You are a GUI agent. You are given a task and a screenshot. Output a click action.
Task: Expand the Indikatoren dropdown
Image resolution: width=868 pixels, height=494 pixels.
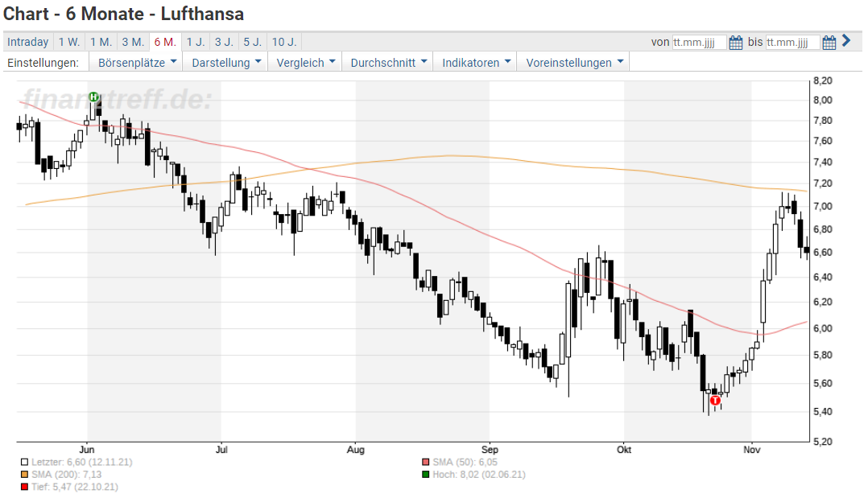pyautogui.click(x=476, y=63)
